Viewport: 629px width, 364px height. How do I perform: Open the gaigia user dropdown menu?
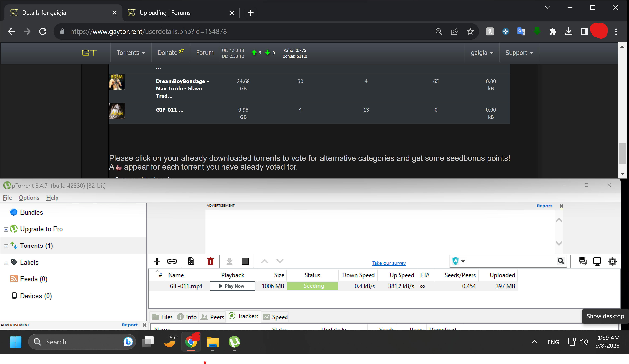coord(482,53)
